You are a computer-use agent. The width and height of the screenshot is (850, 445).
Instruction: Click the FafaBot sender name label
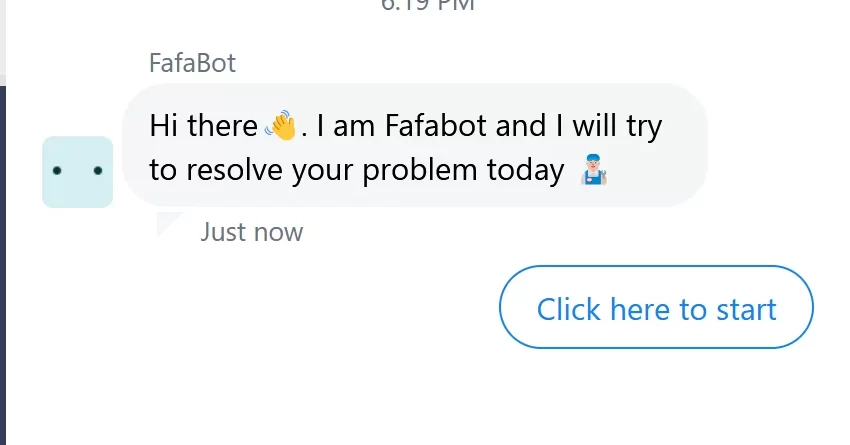point(192,63)
